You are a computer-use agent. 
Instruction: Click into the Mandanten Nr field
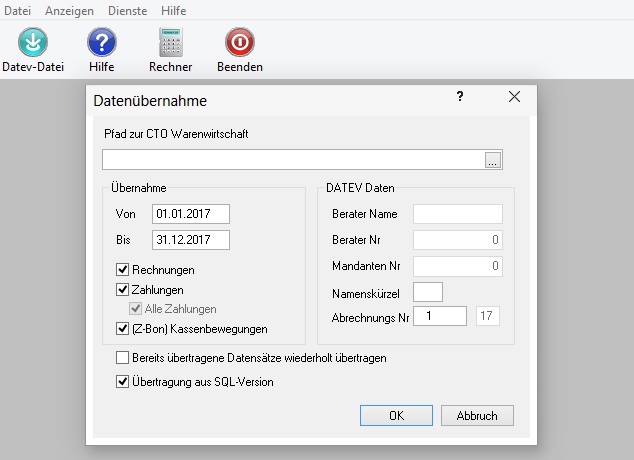457,266
